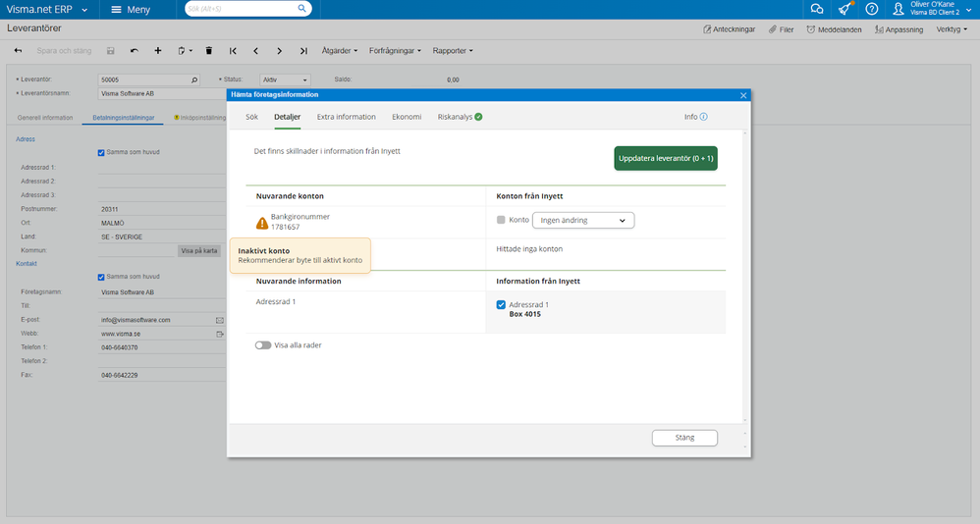Click the Stäng button
980x524 pixels.
(x=684, y=438)
